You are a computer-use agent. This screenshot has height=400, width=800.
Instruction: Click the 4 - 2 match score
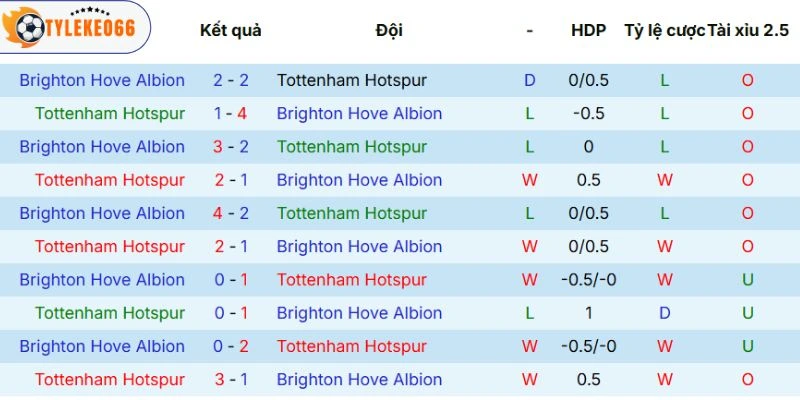[230, 213]
